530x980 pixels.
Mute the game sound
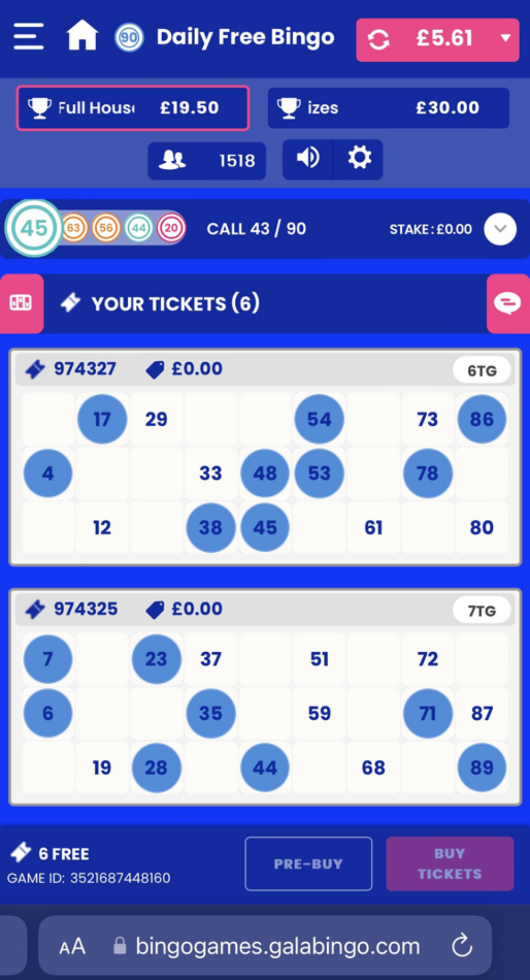click(x=307, y=158)
